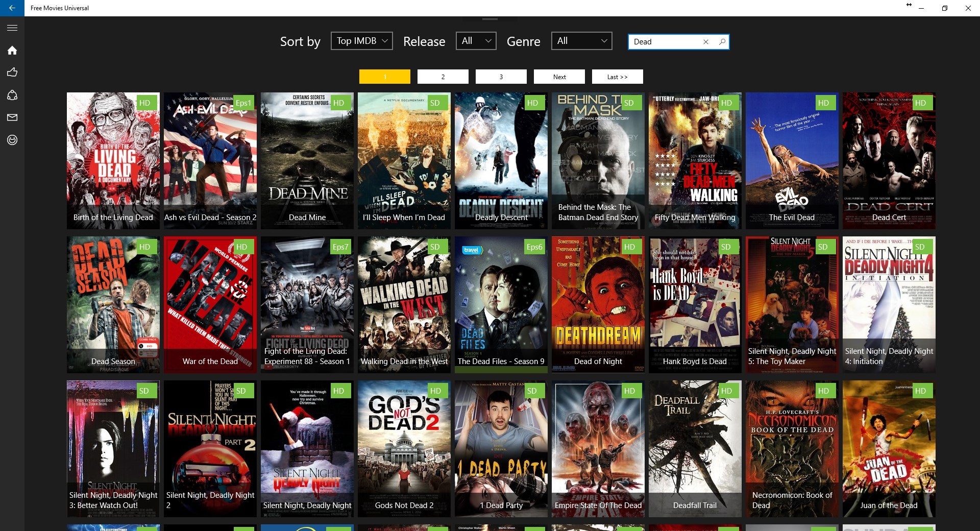Click the smiley face icon in the sidebar
980x531 pixels.
(x=12, y=140)
